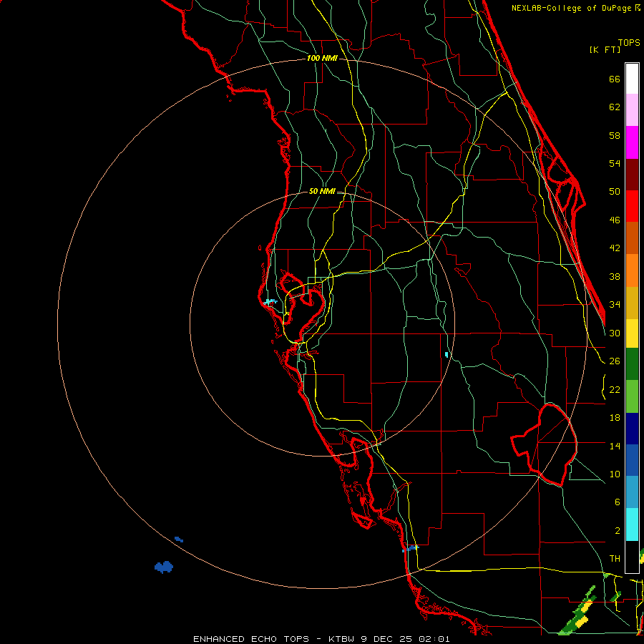This screenshot has width=644, height=644.
Task: Select the dark green legend swatch
Action: [632, 364]
